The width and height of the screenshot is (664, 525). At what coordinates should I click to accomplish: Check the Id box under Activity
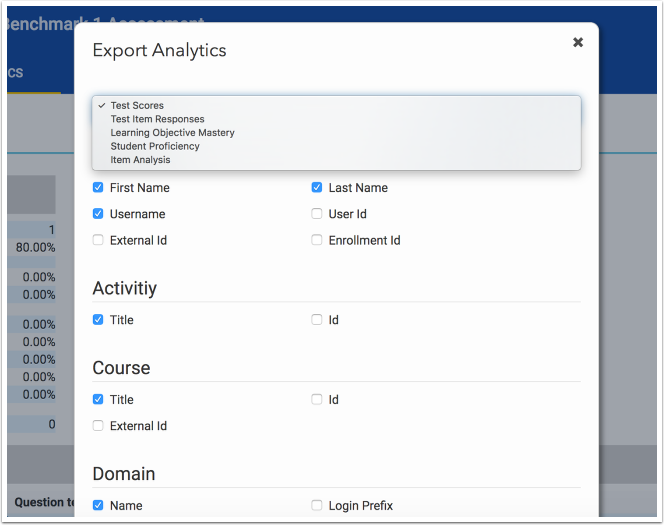click(317, 320)
